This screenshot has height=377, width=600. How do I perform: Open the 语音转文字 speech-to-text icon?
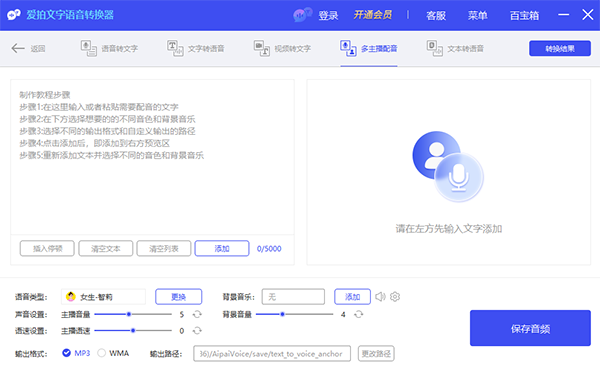pyautogui.click(x=88, y=49)
